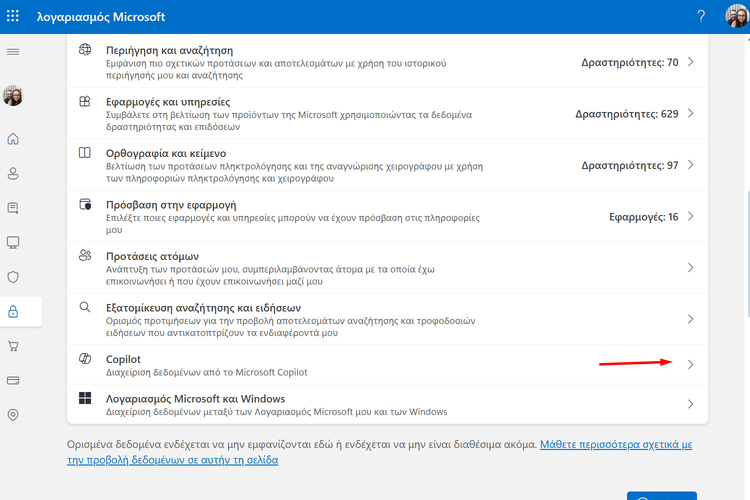Screen dimensions: 750x500
Task: Expand the Copilot row chevron
Action: click(x=690, y=365)
